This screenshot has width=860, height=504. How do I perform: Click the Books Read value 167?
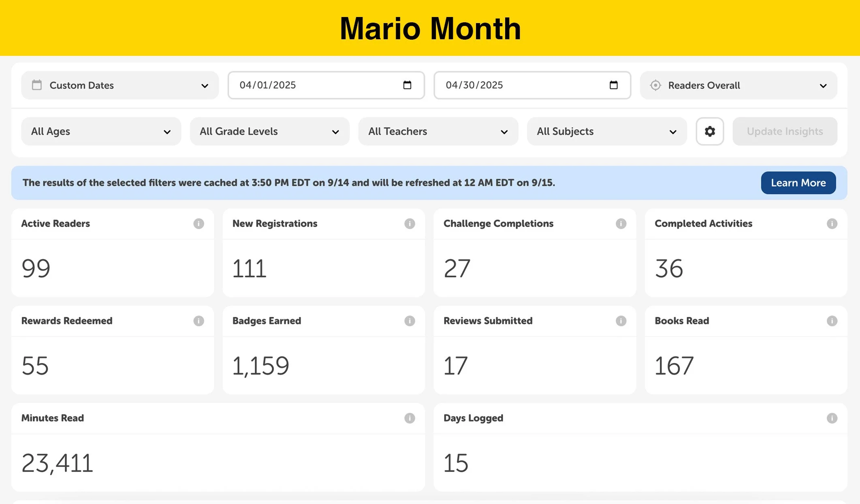tap(674, 365)
